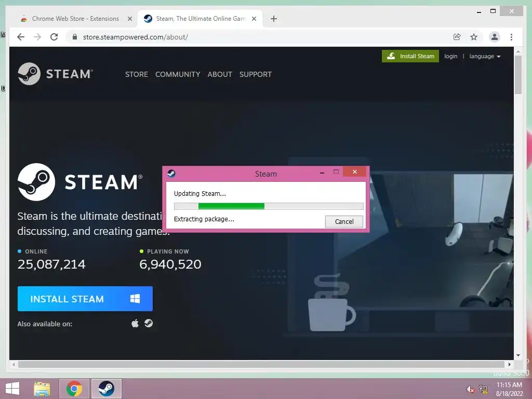Click the online count 25,087,214

coord(51,264)
